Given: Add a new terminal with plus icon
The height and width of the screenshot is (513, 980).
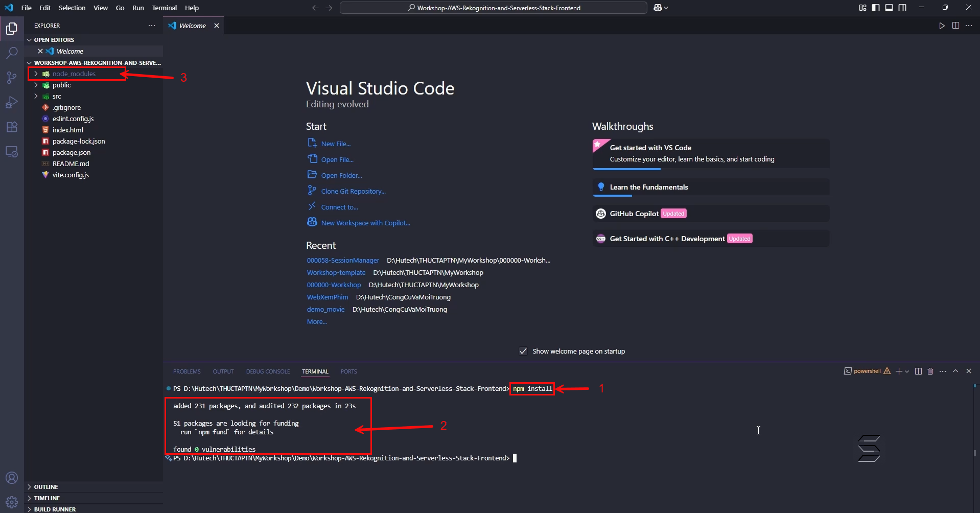Looking at the screenshot, I should pyautogui.click(x=899, y=371).
